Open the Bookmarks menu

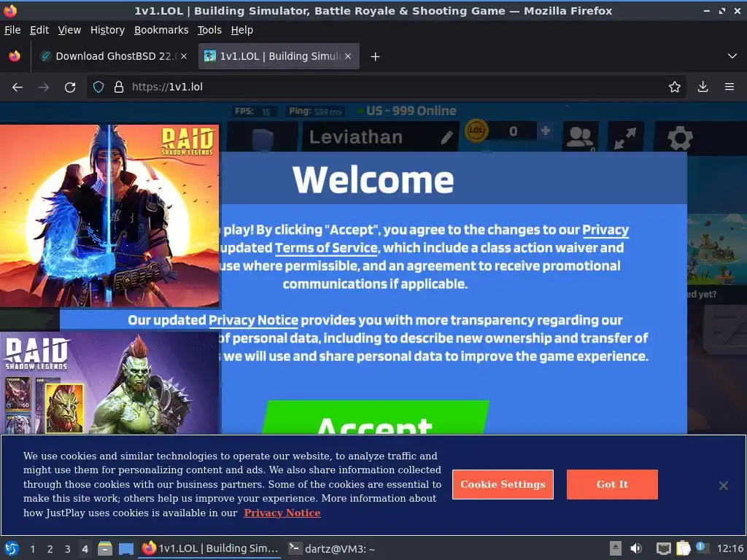[x=161, y=30]
